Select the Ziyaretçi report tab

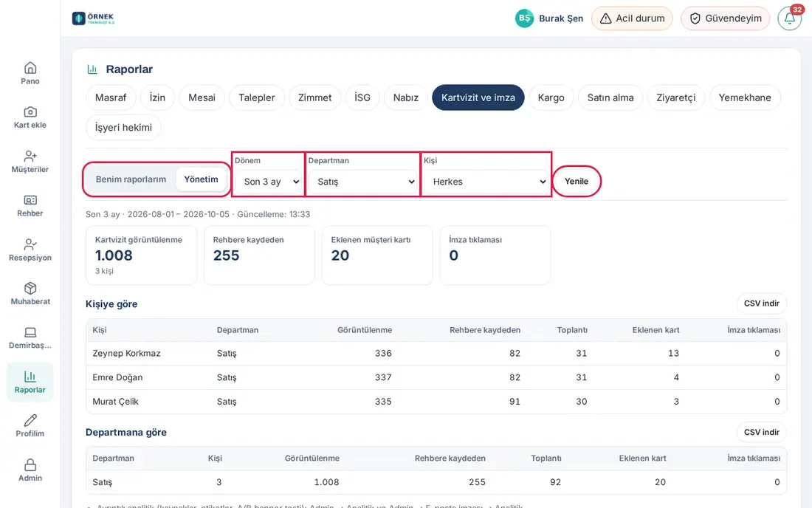[675, 97]
